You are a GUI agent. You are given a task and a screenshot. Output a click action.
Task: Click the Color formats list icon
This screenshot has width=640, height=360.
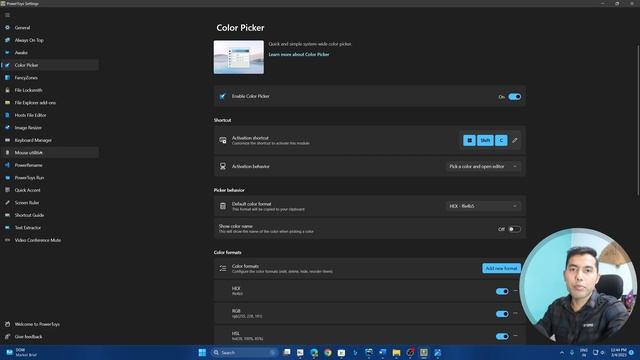223,269
